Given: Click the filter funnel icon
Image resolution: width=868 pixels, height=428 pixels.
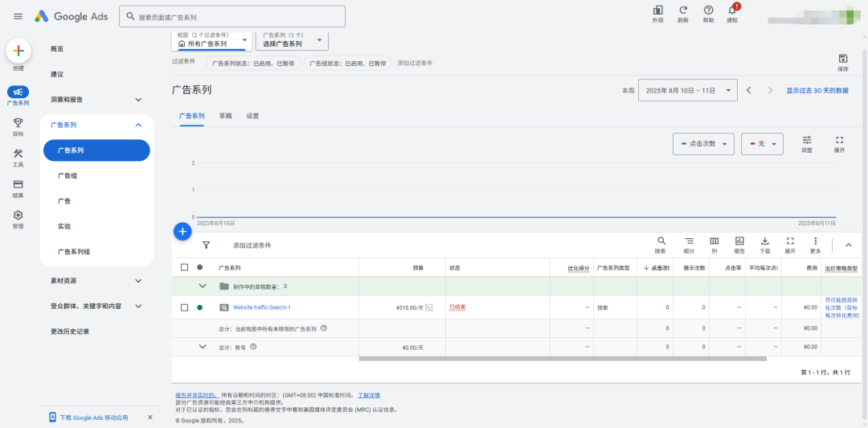Looking at the screenshot, I should (x=207, y=245).
